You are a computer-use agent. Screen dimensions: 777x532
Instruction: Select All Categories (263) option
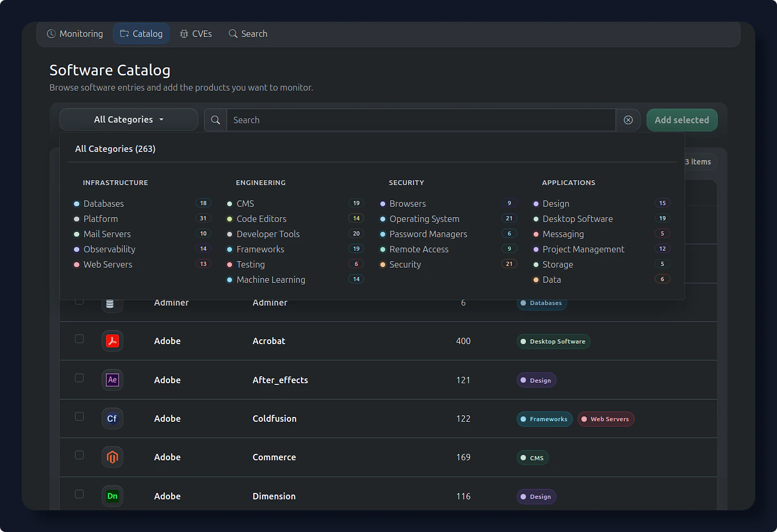coord(115,149)
